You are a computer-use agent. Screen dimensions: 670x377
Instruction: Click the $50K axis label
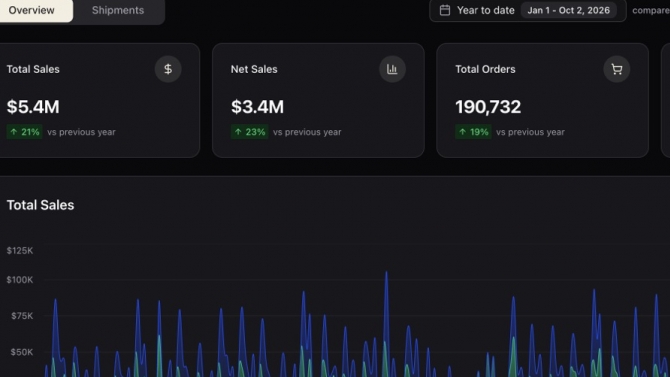click(22, 352)
